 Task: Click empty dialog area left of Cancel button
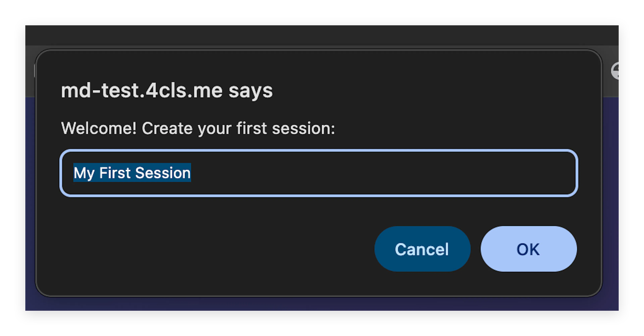(x=200, y=250)
